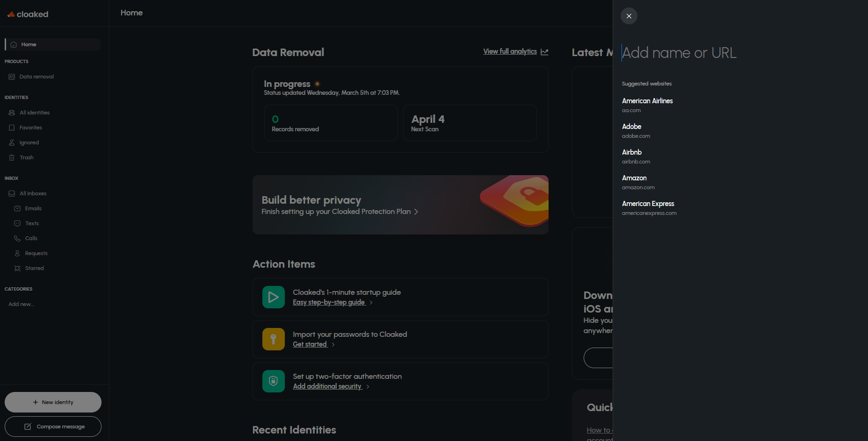Click Add additional security link
The image size is (868, 441).
coord(327,386)
